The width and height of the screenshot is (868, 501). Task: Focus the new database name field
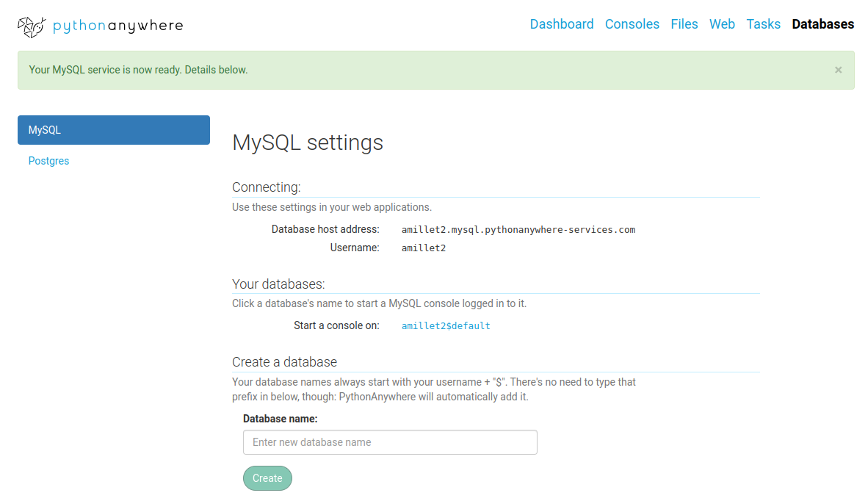[390, 442]
